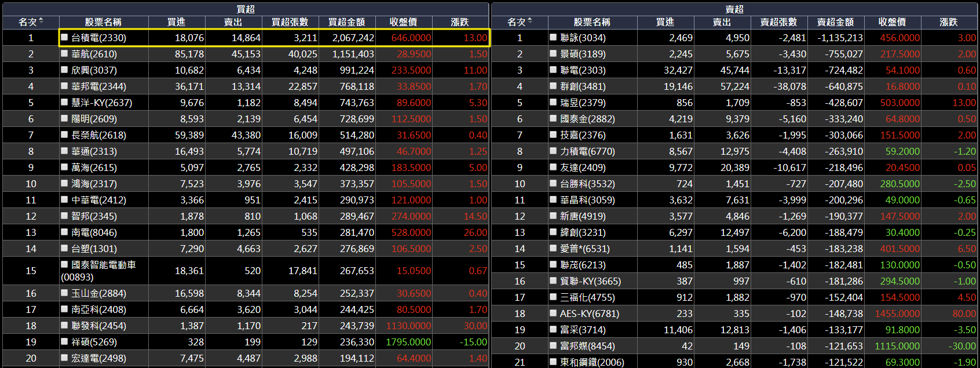Image resolution: width=980 pixels, height=368 pixels.
Task: Open stock 南電(8046)
Action: coord(94,232)
